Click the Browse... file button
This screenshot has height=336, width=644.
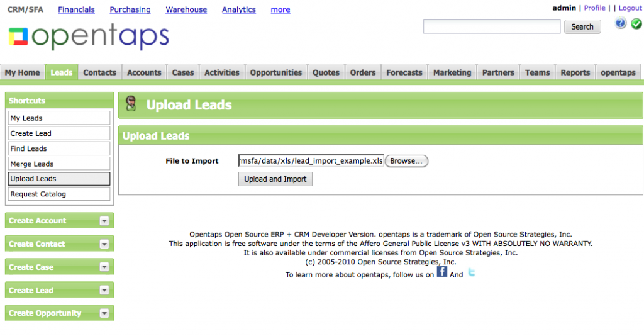coord(406,161)
